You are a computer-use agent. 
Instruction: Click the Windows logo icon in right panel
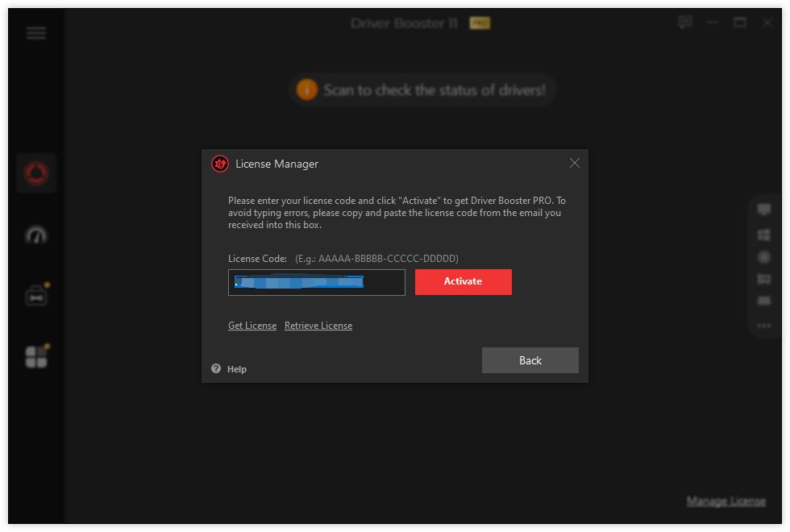pyautogui.click(x=764, y=235)
